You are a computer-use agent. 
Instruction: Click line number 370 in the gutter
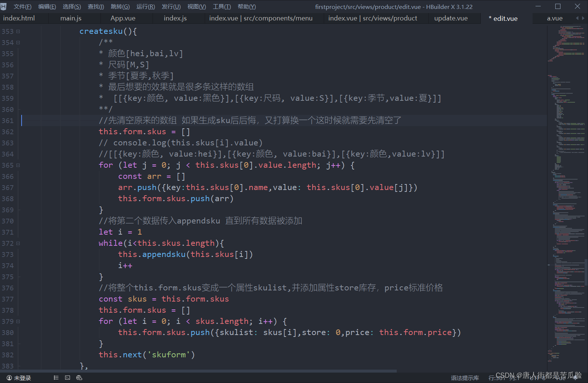click(x=7, y=221)
